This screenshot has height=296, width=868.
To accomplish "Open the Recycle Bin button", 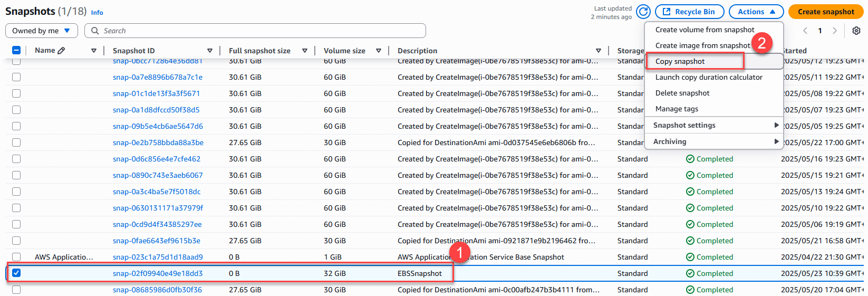I will point(689,12).
